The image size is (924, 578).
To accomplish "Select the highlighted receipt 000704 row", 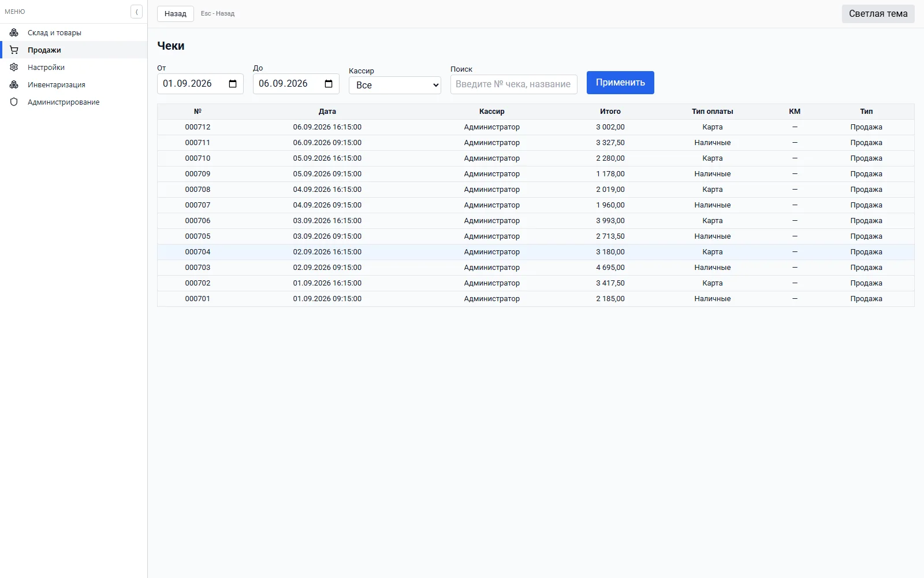I will pos(536,252).
